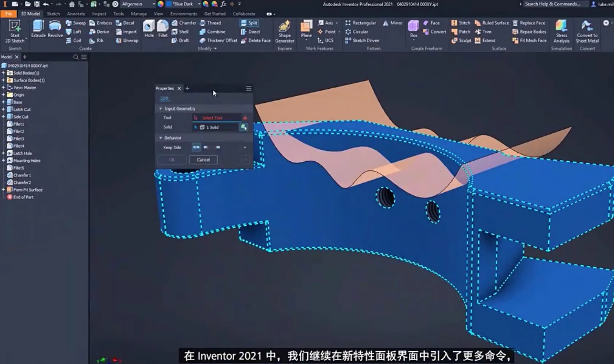
Task: Collapse the Input Geometry section
Action: coord(161,109)
